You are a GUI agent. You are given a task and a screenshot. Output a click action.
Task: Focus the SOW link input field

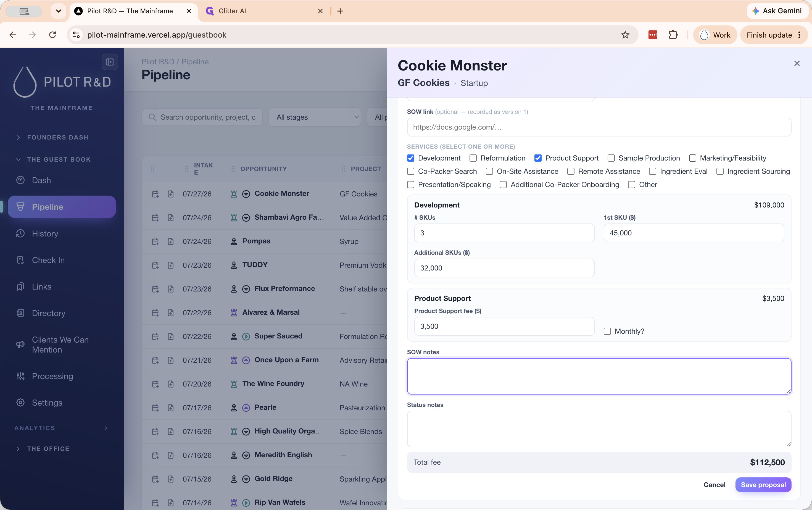[x=599, y=127]
